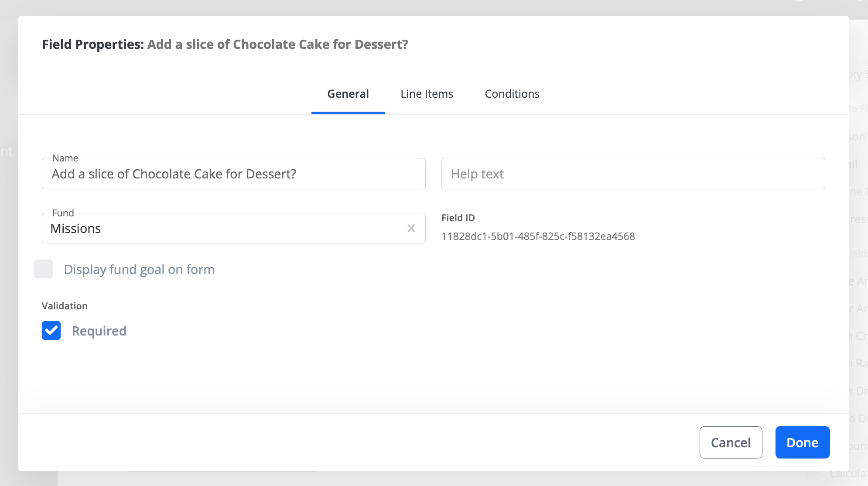Click the Fund floating label

pyautogui.click(x=63, y=213)
